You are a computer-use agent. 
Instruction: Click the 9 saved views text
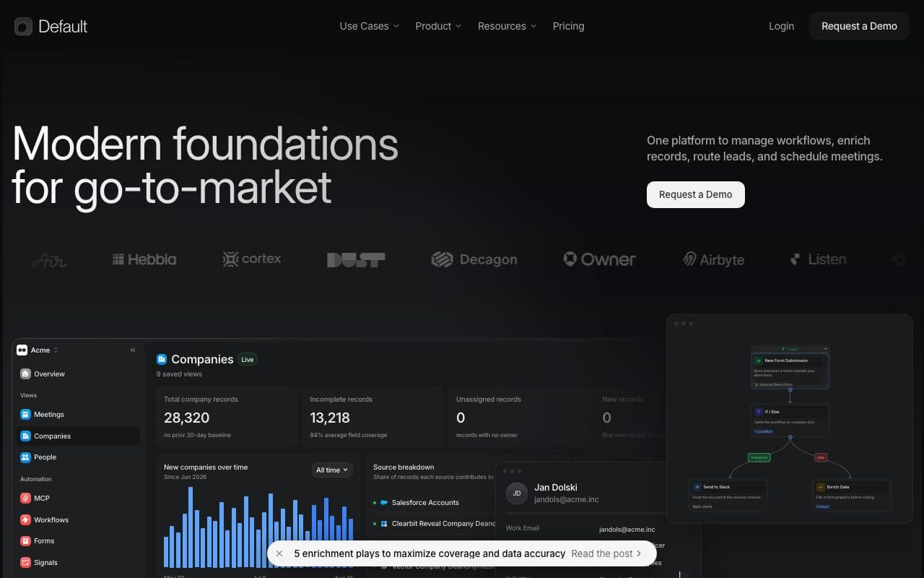(x=179, y=374)
